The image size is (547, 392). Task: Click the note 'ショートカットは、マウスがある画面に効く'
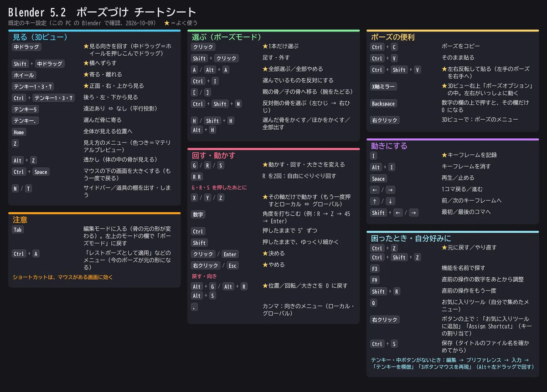pyautogui.click(x=63, y=277)
